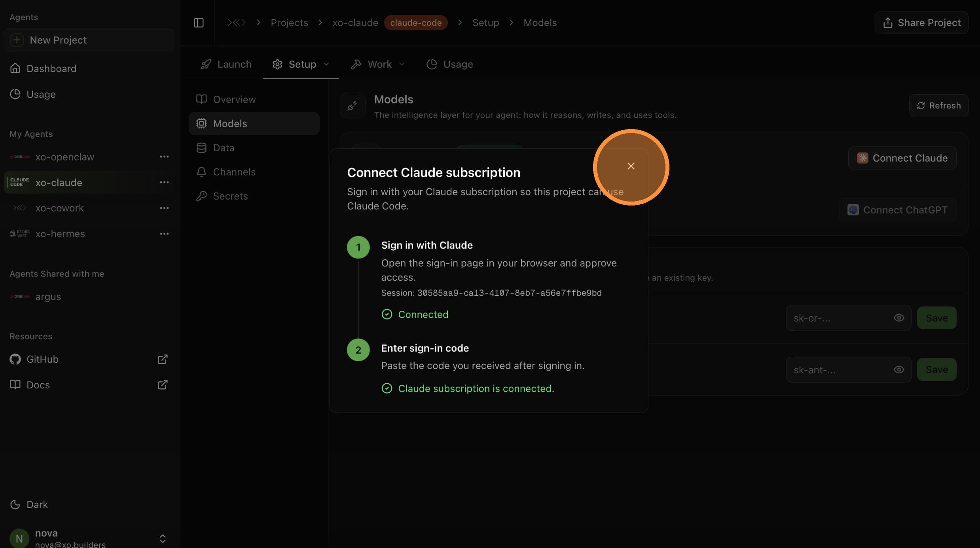
Task: Switch to the Usage tab
Action: (449, 64)
